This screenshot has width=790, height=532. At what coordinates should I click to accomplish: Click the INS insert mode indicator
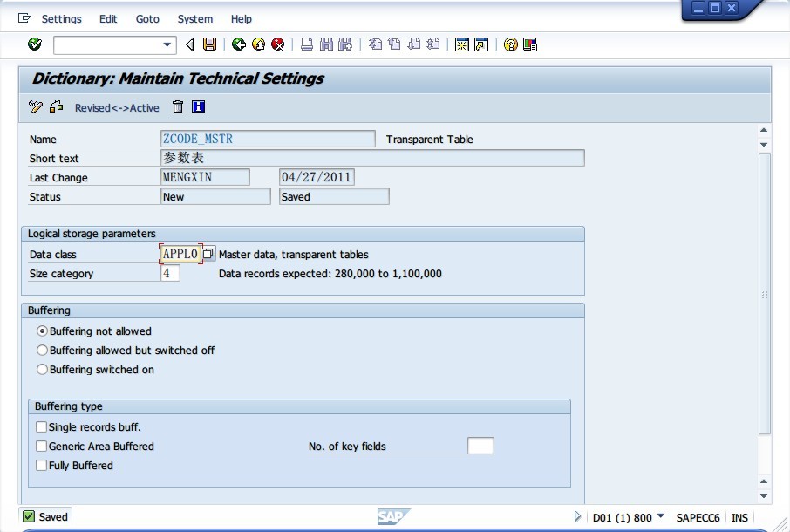coord(739,518)
